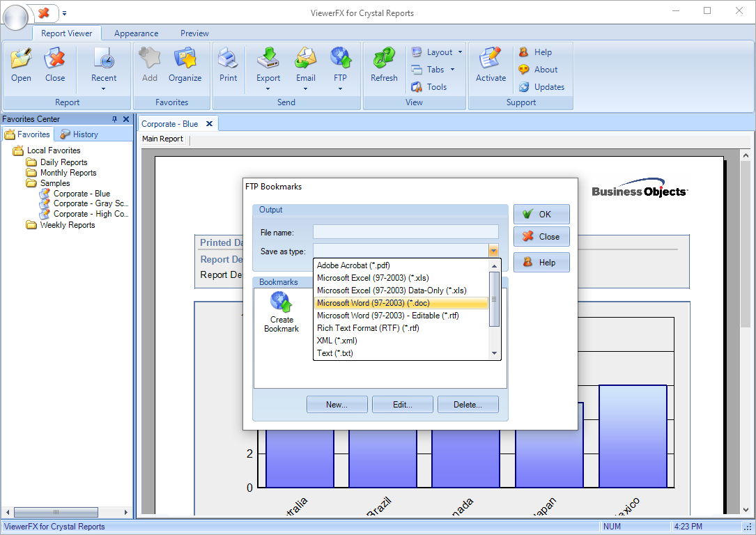Screen dimensions: 756x535
Task: Open a report with the Open icon
Action: click(21, 65)
